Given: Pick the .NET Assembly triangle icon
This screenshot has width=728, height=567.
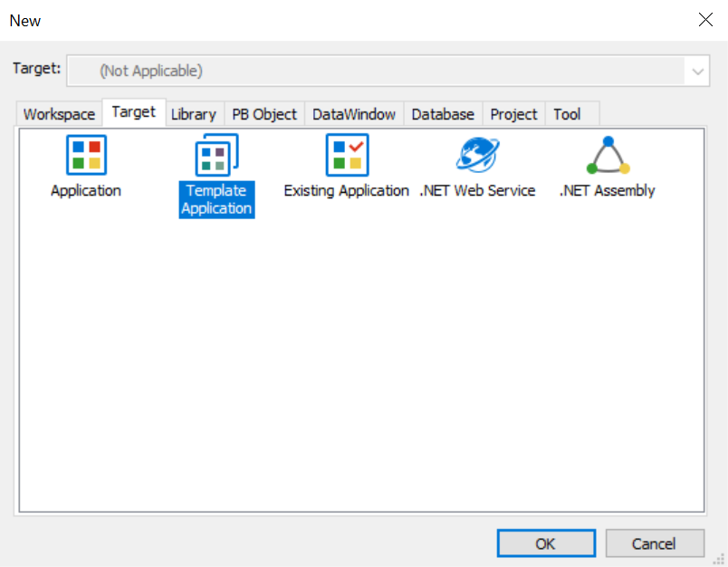Looking at the screenshot, I should click(608, 155).
